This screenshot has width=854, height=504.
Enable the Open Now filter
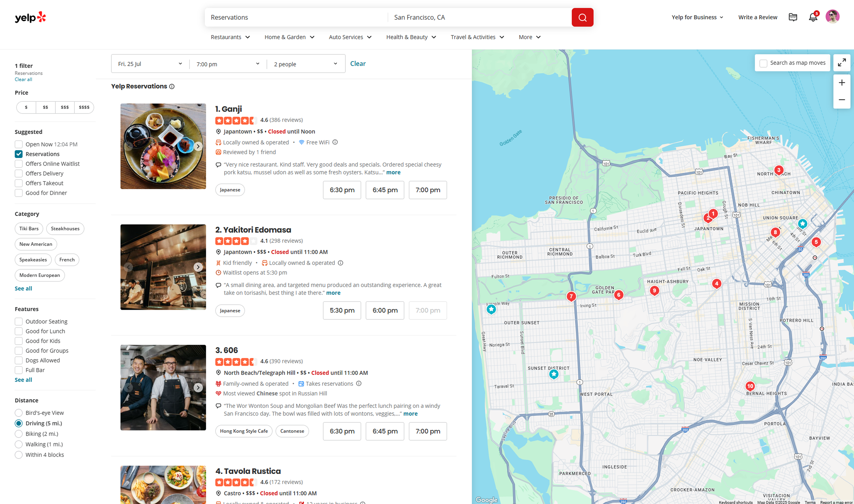click(19, 144)
